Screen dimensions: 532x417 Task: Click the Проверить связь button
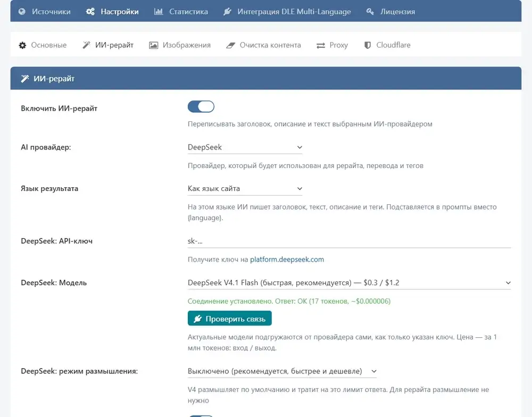pos(230,319)
